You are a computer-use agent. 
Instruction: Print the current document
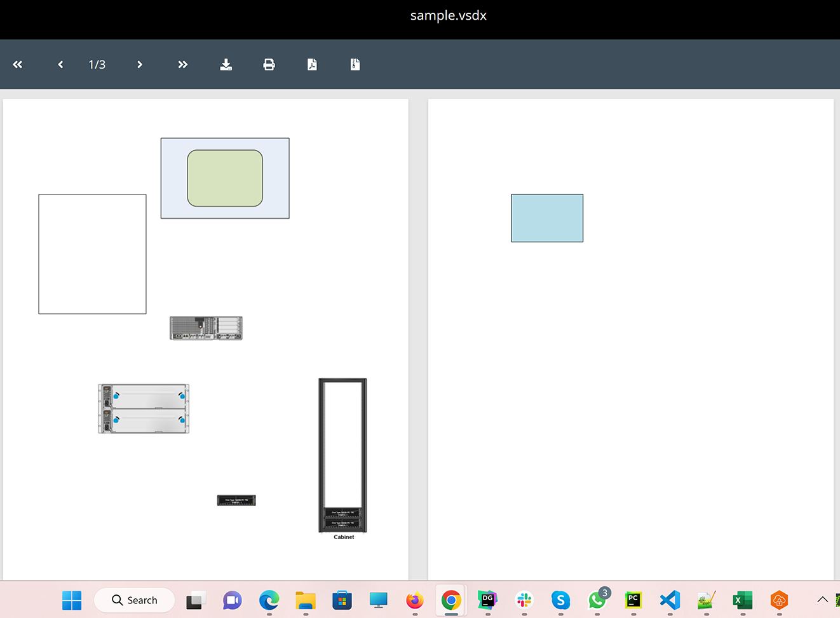click(x=269, y=64)
